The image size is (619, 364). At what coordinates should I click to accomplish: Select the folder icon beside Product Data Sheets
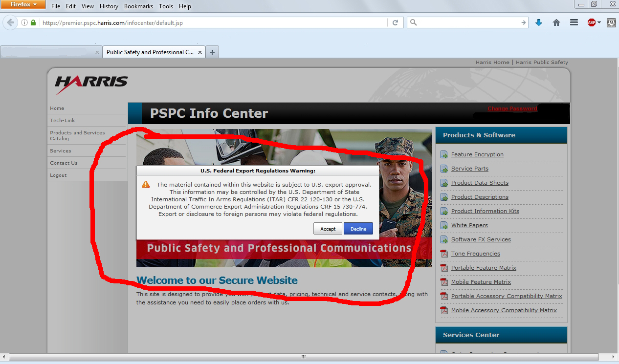444,183
